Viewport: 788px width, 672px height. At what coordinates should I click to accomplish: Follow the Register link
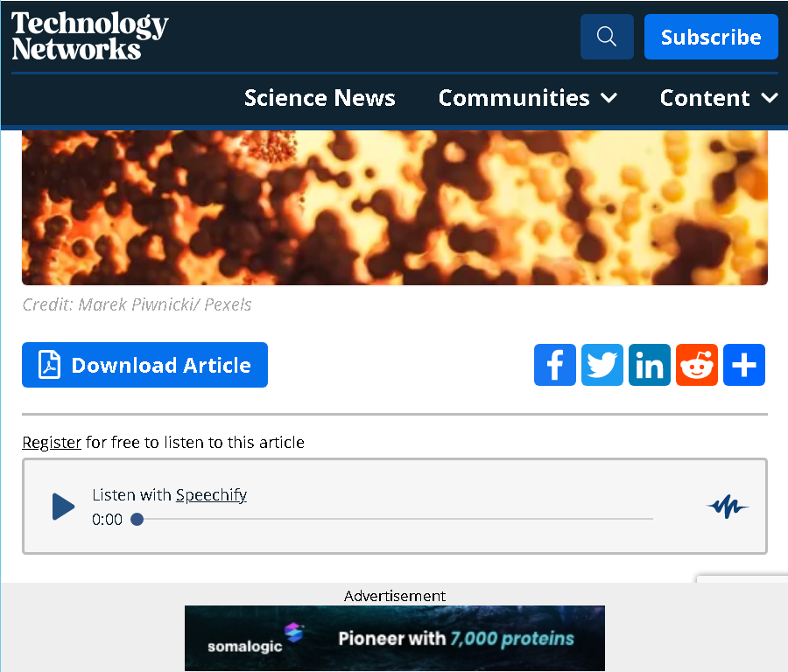click(52, 443)
